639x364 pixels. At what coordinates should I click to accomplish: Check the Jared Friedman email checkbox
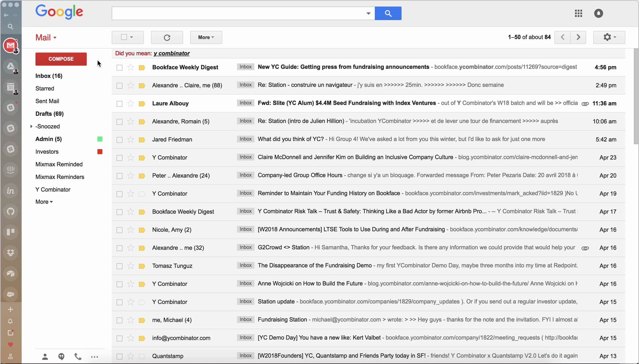119,140
